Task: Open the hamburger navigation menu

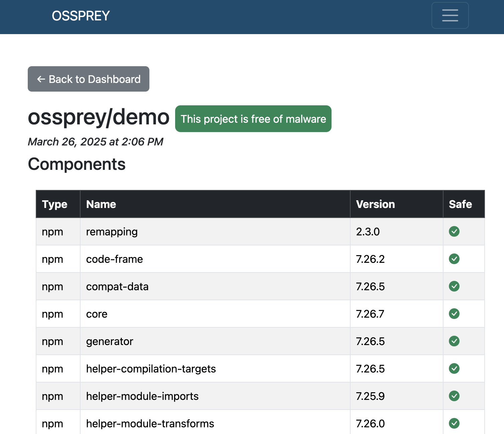Action: pyautogui.click(x=450, y=15)
